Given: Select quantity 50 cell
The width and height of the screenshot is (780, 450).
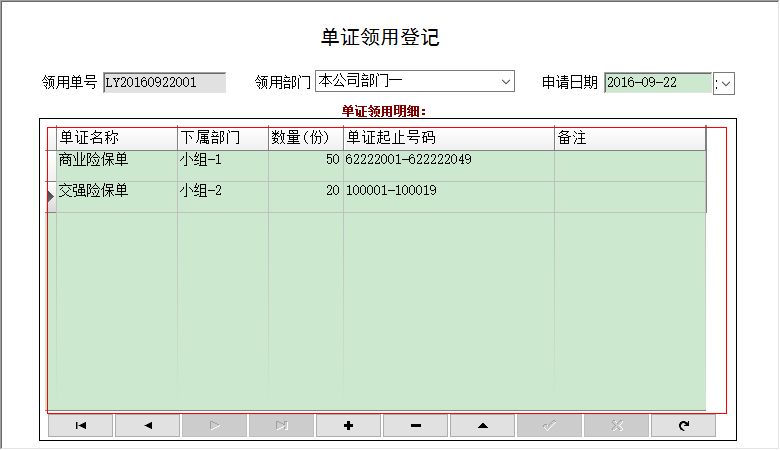Looking at the screenshot, I should (306, 166).
